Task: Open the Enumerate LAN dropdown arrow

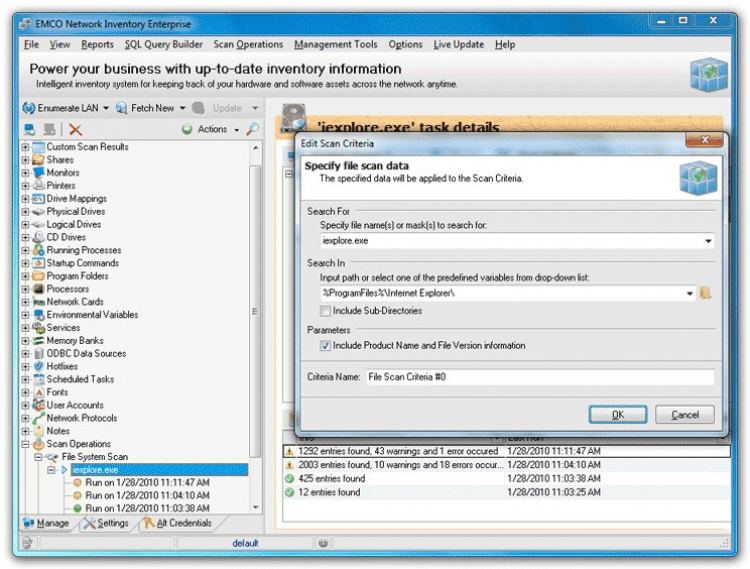Action: click(x=106, y=108)
